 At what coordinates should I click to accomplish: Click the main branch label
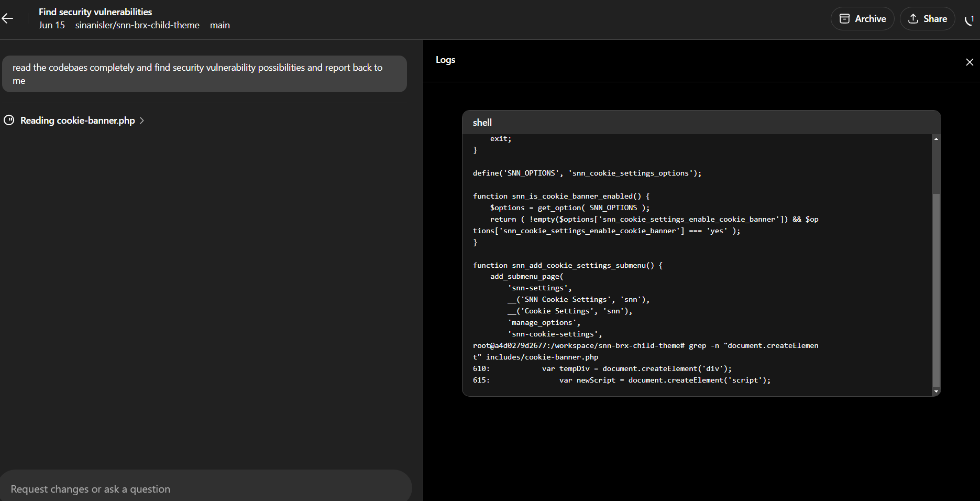point(220,25)
